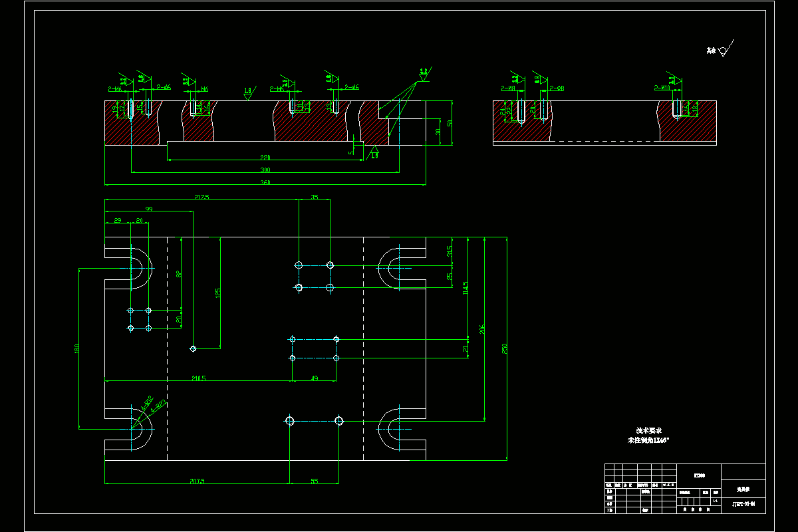Select the vertical 180 dimension

pos(77,348)
